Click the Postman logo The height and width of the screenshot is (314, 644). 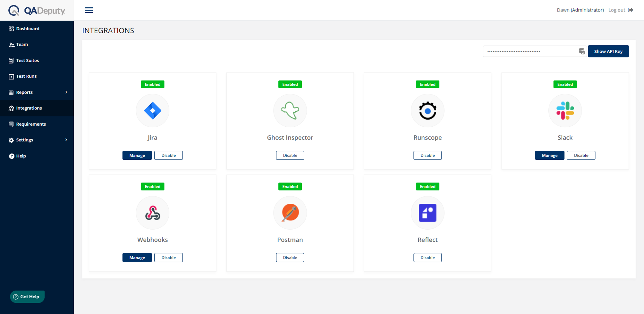(290, 212)
